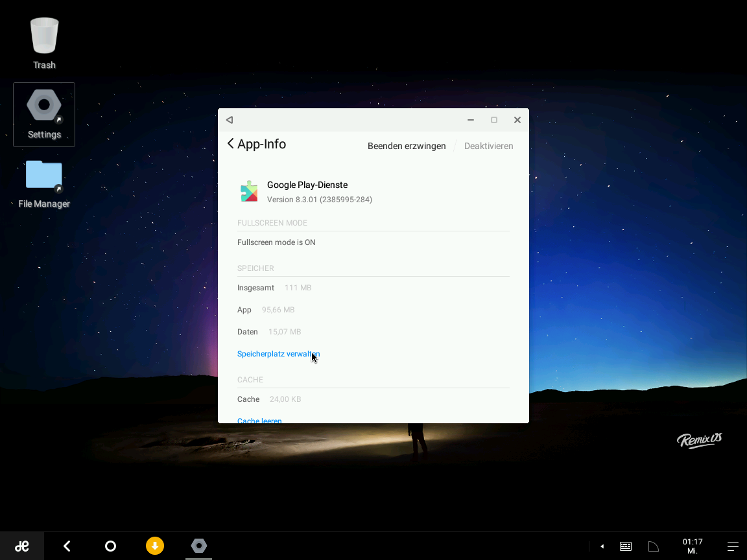Open the on-screen keyboard from the system tray

pos(625,546)
